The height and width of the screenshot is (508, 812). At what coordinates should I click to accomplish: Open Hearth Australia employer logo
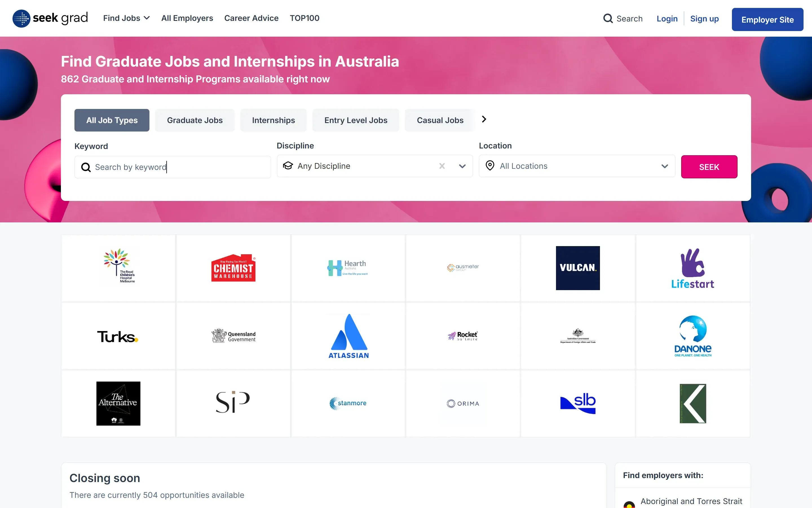coord(348,268)
